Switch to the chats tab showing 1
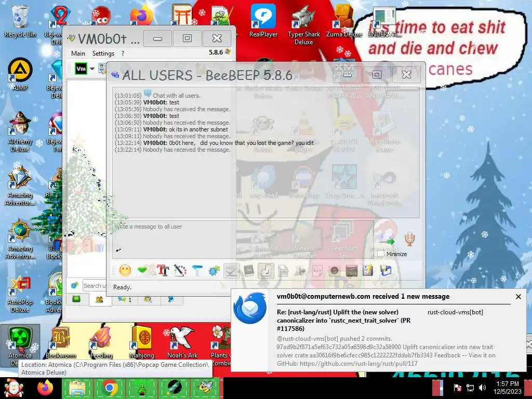 click(x=124, y=299)
